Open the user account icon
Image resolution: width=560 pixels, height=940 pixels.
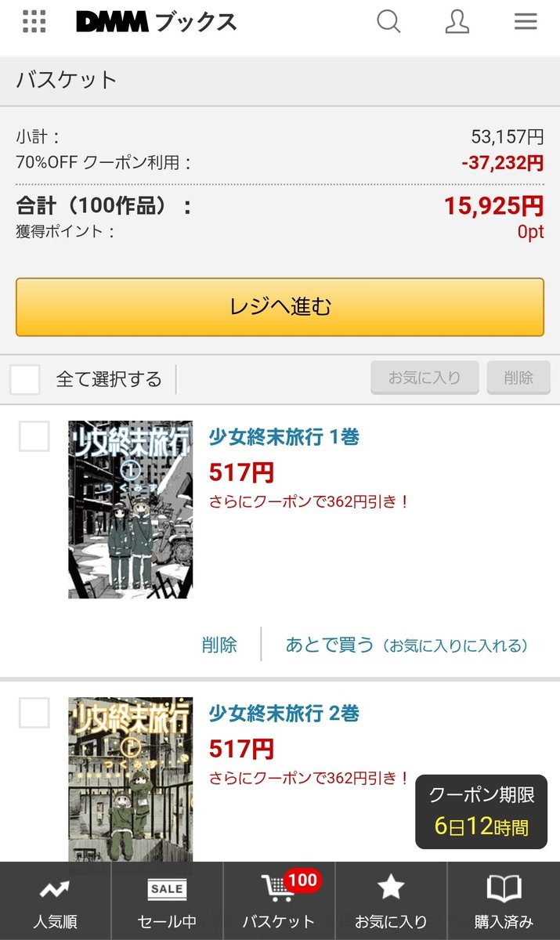pos(457,21)
